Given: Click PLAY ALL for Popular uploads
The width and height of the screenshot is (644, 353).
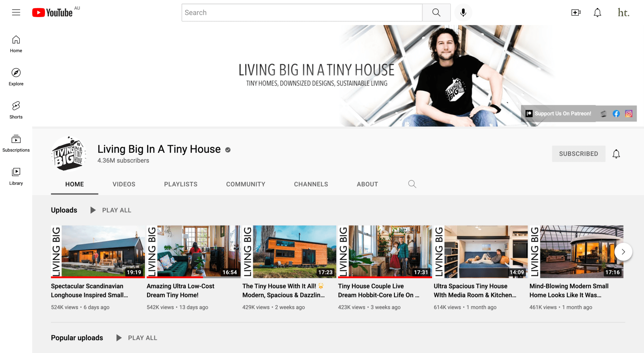Looking at the screenshot, I should click(142, 338).
